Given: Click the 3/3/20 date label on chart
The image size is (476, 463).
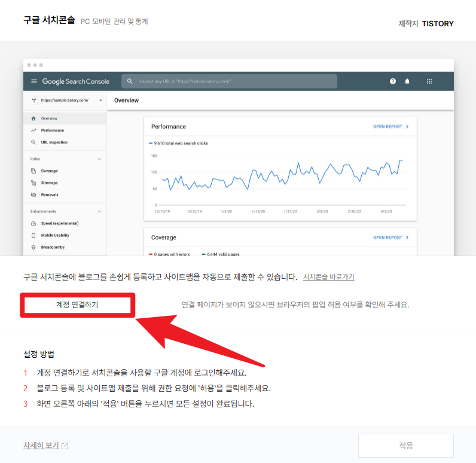Looking at the screenshot, I should pyautogui.click(x=386, y=211).
